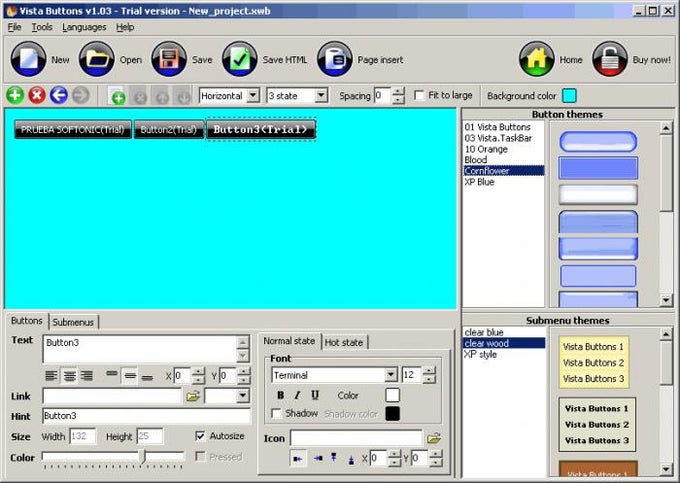
Task: Browse for a link file with the folder icon
Action: (193, 395)
